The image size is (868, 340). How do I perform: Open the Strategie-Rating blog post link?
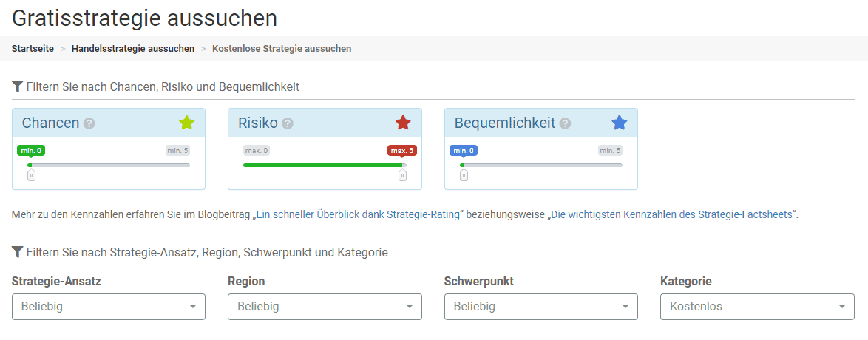358,214
